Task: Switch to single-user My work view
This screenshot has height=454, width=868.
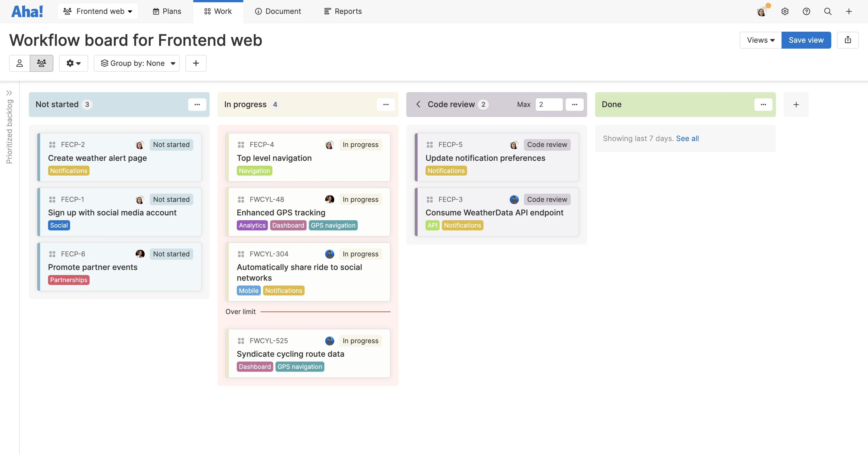Action: coord(19,63)
